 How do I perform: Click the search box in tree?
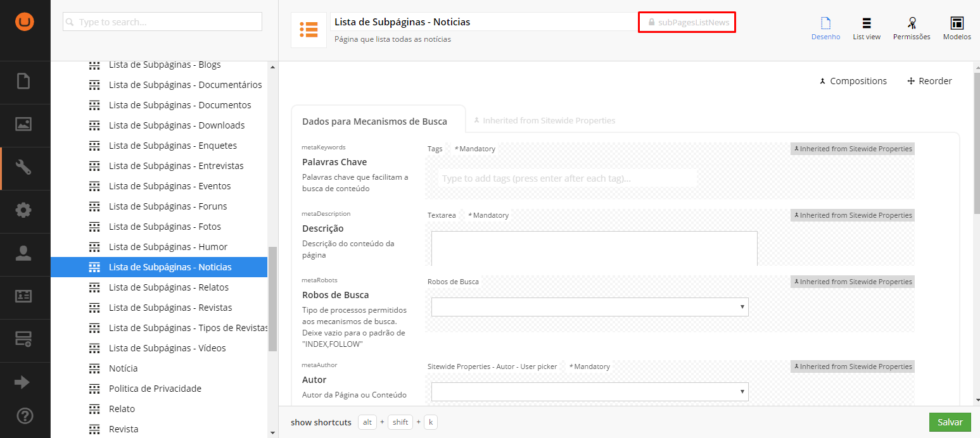(x=162, y=22)
